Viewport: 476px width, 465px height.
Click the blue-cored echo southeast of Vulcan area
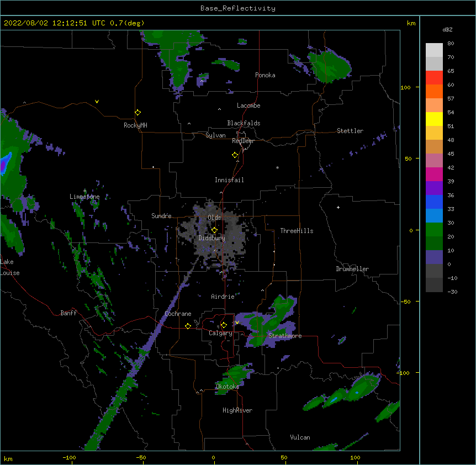[x=334, y=399]
